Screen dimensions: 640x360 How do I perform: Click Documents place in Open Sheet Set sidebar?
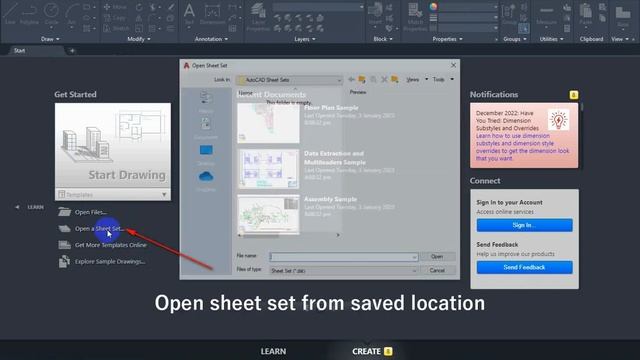(x=206, y=128)
